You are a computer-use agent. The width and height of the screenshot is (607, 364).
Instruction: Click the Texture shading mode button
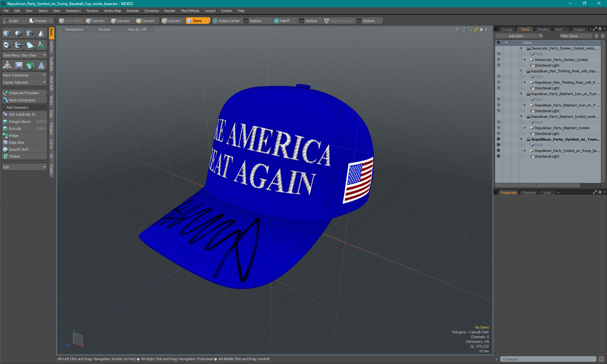(x=104, y=30)
